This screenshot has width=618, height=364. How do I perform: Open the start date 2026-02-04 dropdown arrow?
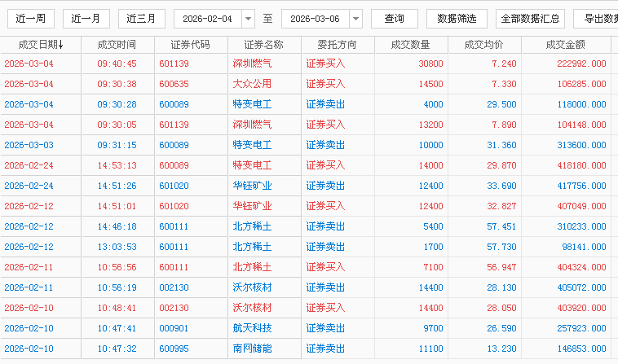point(249,19)
